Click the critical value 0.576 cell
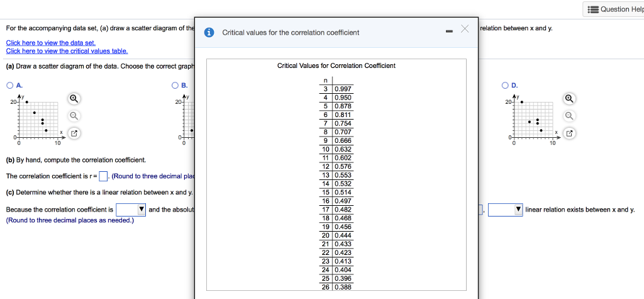Screen dimensions: 644x299 coord(343,167)
